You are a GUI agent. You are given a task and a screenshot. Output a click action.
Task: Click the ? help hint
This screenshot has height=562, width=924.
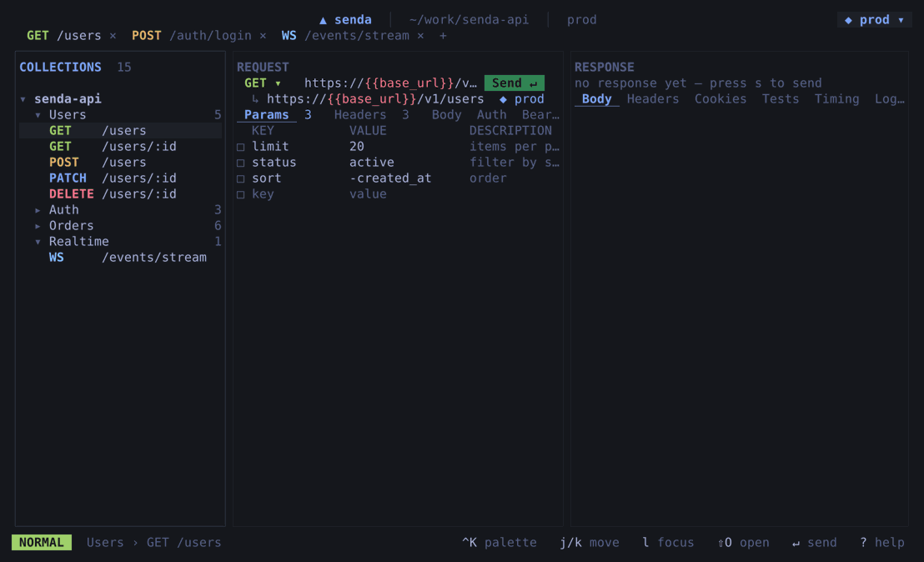coord(882,543)
